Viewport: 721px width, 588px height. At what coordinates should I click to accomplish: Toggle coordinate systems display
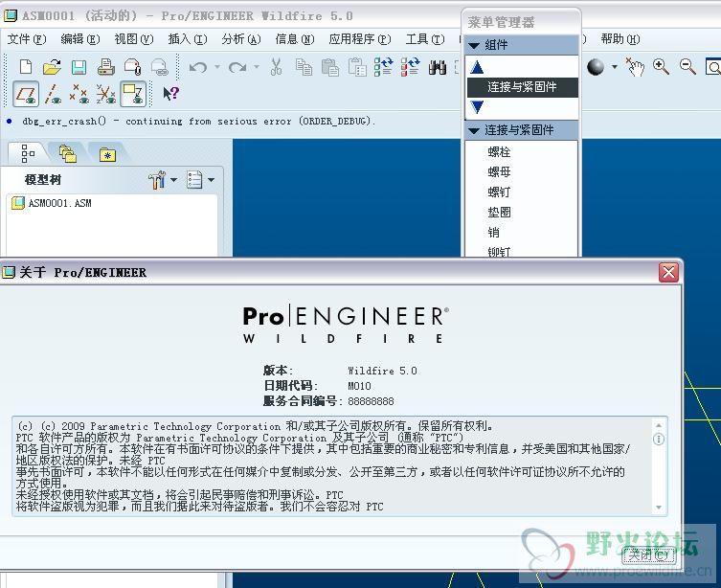[x=105, y=94]
